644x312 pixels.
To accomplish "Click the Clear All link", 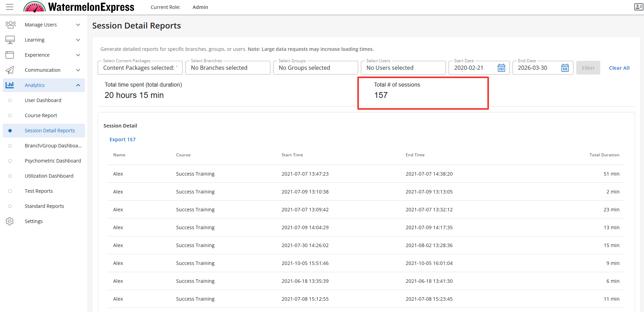I will (619, 68).
